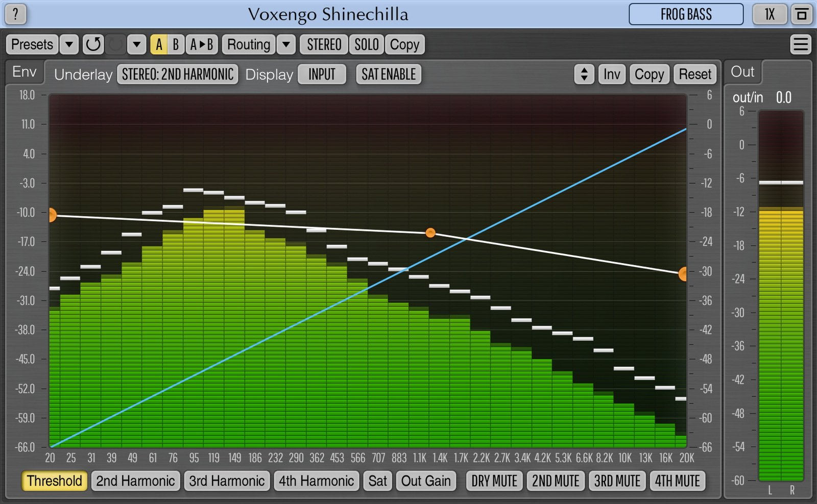Enable the SOLO button
817x504 pixels.
click(367, 44)
